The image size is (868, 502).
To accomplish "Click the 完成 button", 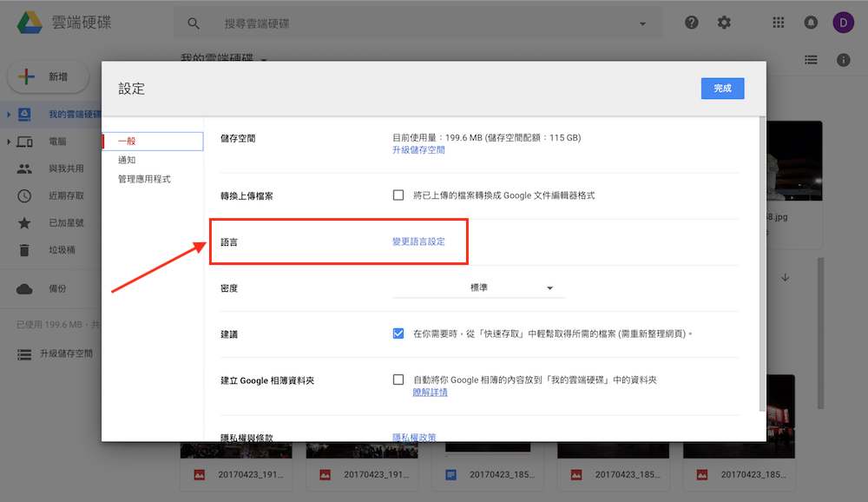I will coord(722,89).
